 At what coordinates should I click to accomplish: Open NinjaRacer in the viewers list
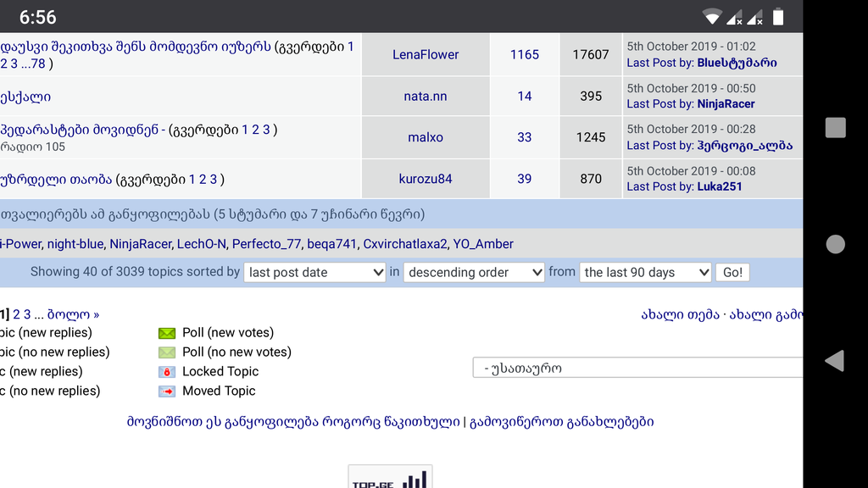(141, 244)
